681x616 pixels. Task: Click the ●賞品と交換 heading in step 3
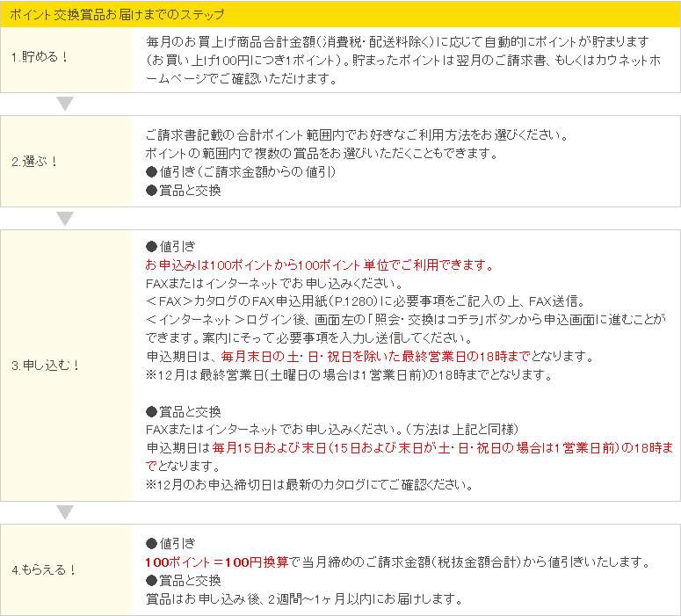(183, 411)
